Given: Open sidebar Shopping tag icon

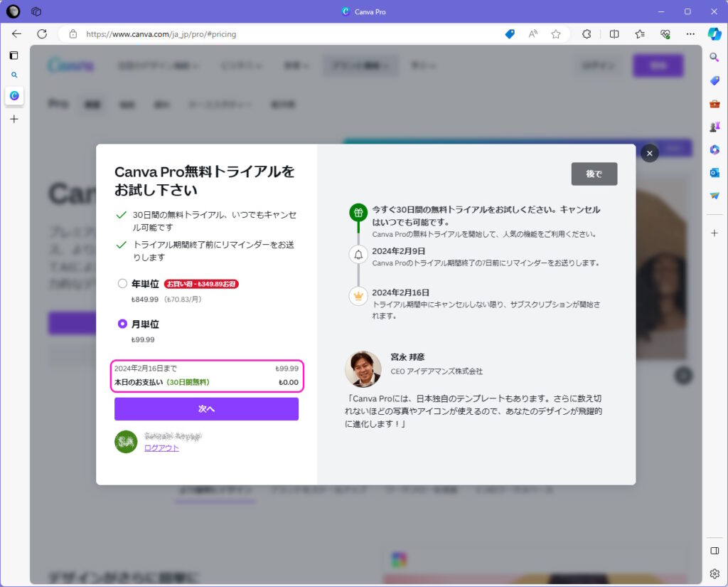Looking at the screenshot, I should pyautogui.click(x=714, y=80).
